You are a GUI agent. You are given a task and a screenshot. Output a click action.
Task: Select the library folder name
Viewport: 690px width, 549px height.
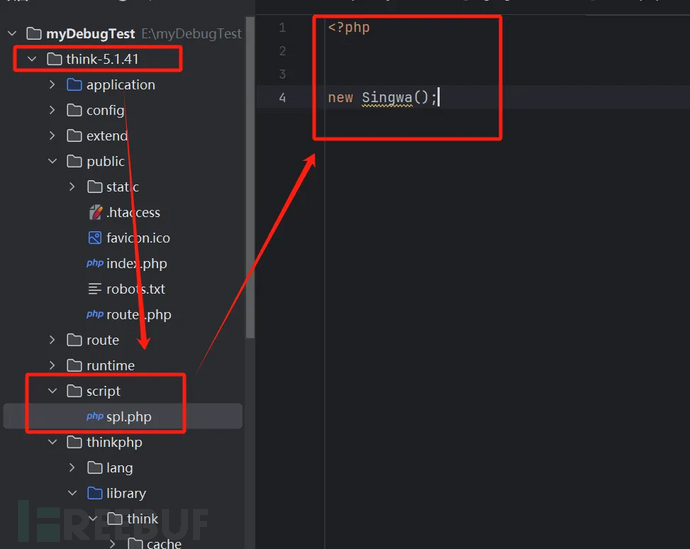(x=126, y=493)
